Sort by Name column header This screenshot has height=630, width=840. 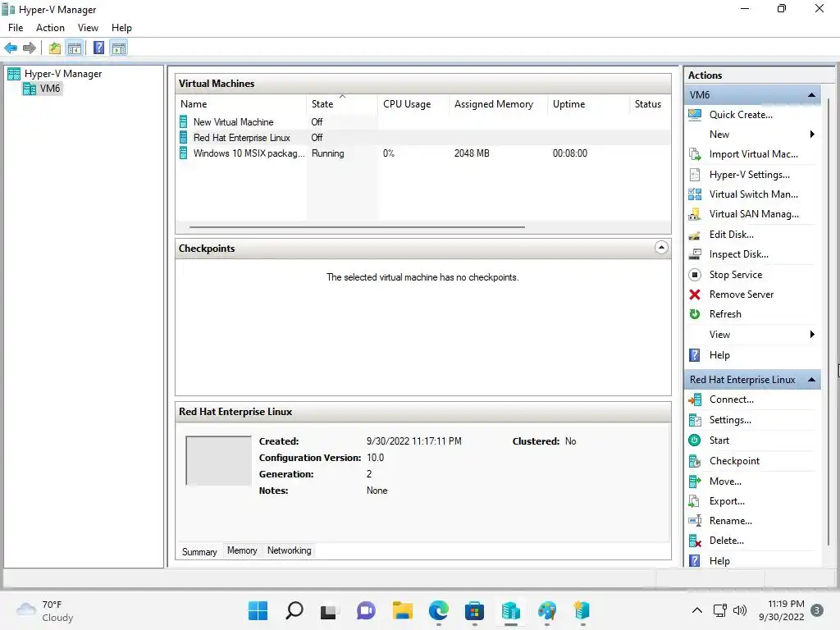click(242, 104)
